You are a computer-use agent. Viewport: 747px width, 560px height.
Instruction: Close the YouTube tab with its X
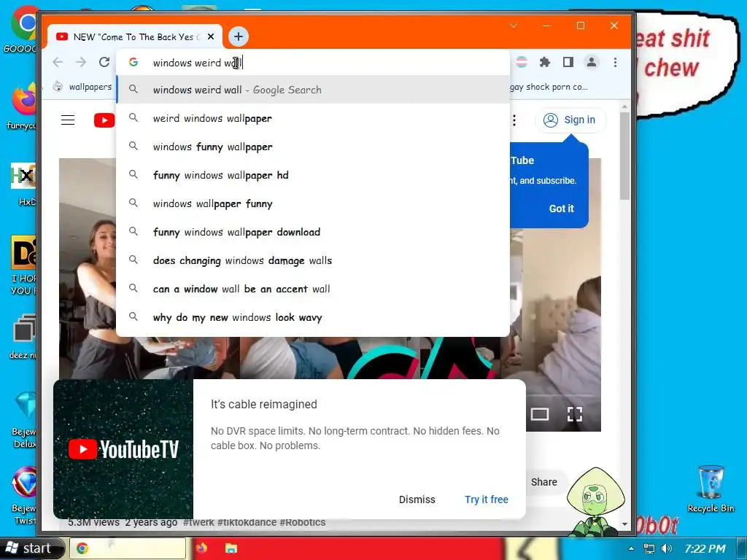(x=211, y=36)
